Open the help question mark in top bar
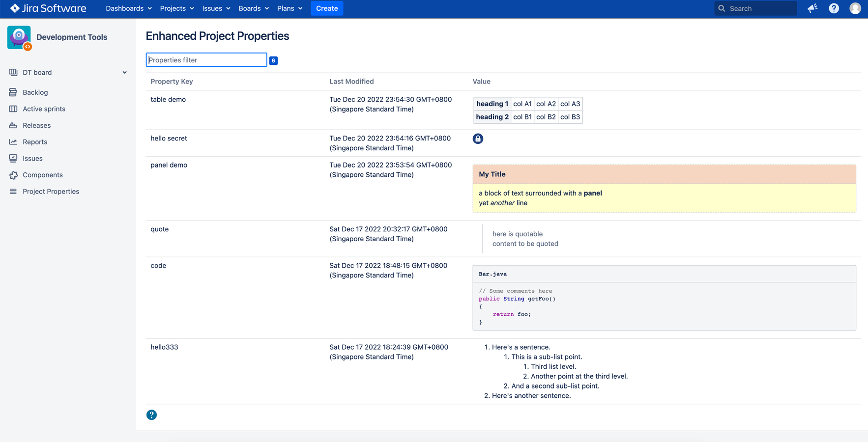The width and height of the screenshot is (868, 442). click(834, 8)
